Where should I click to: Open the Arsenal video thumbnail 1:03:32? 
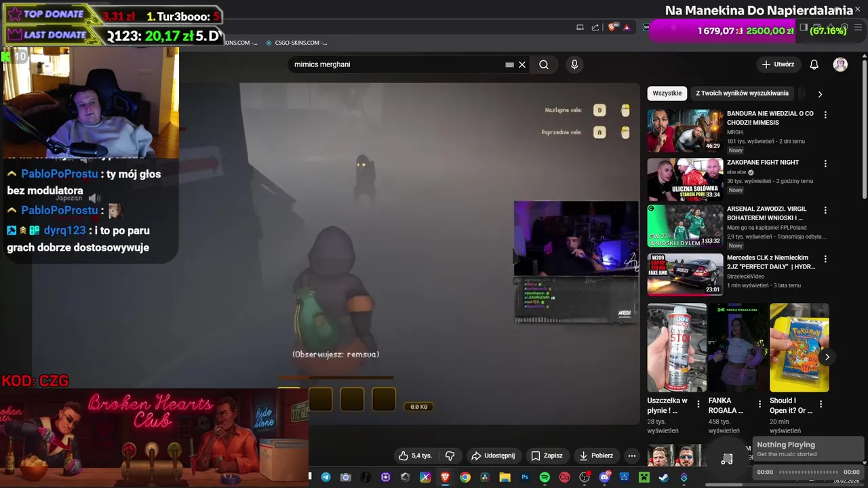pyautogui.click(x=685, y=226)
